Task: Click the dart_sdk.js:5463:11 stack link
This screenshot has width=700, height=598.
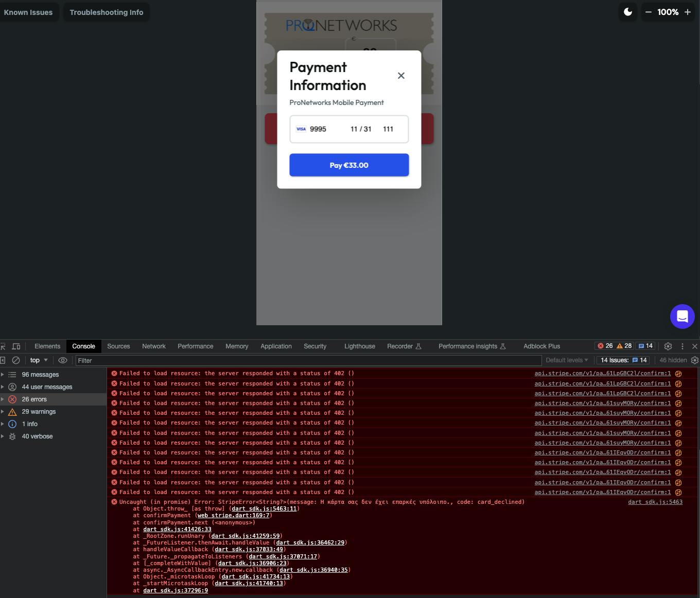Action: click(x=264, y=508)
